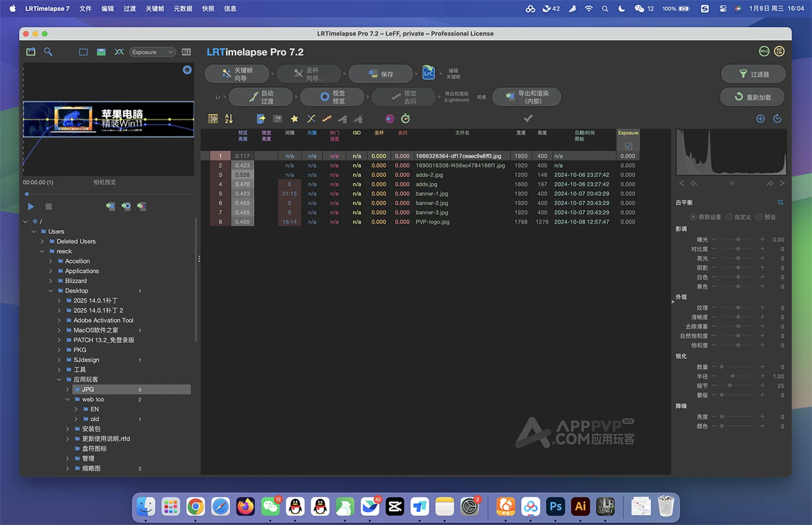
Task: Collapse the Users folder
Action: pos(33,231)
